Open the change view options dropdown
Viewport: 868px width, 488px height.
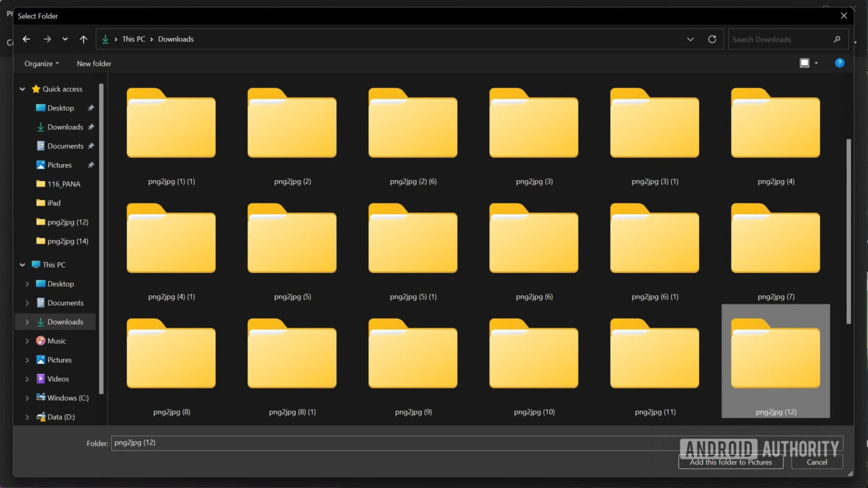[x=816, y=62]
